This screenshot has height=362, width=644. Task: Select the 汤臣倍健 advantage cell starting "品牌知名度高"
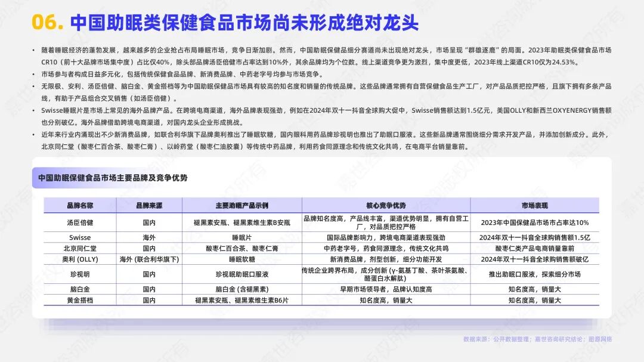[386, 222]
